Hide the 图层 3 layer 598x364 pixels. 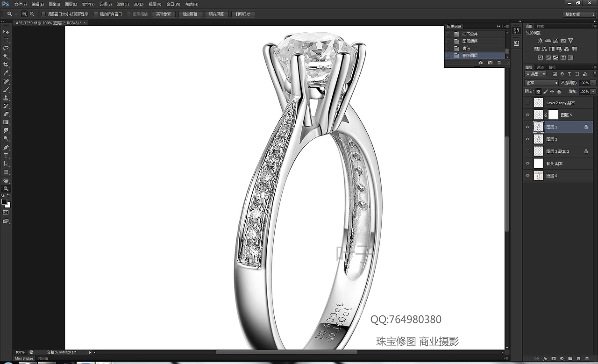(528, 139)
